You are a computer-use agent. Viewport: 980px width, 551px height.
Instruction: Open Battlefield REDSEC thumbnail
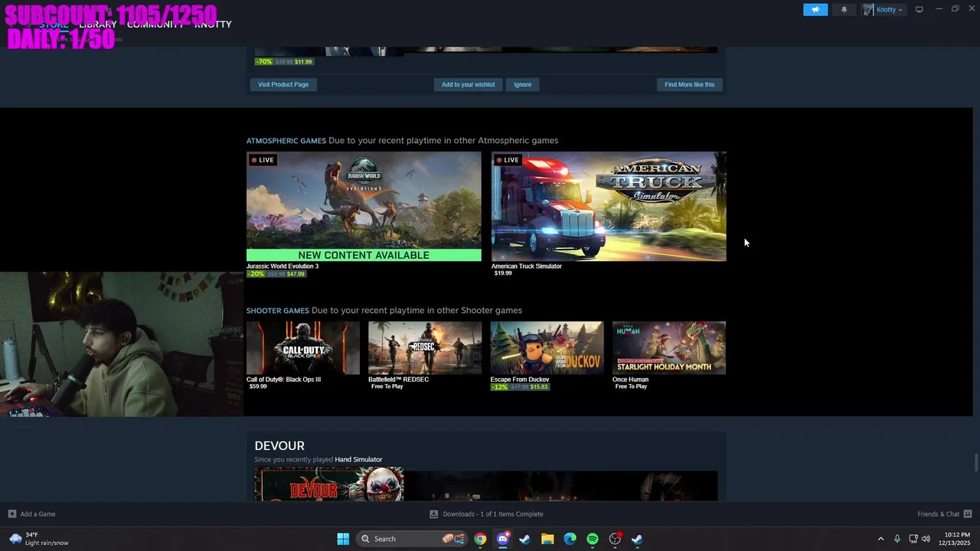pyautogui.click(x=425, y=348)
